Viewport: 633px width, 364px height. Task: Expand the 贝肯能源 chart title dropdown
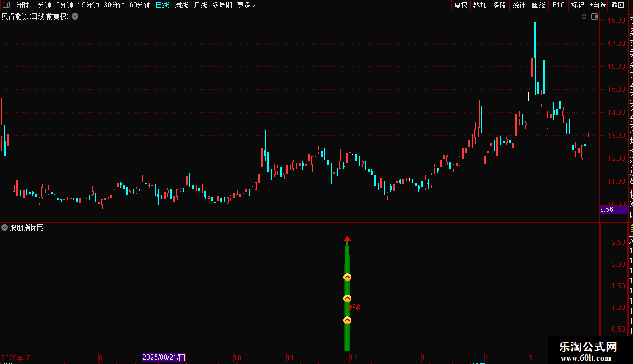[75, 17]
